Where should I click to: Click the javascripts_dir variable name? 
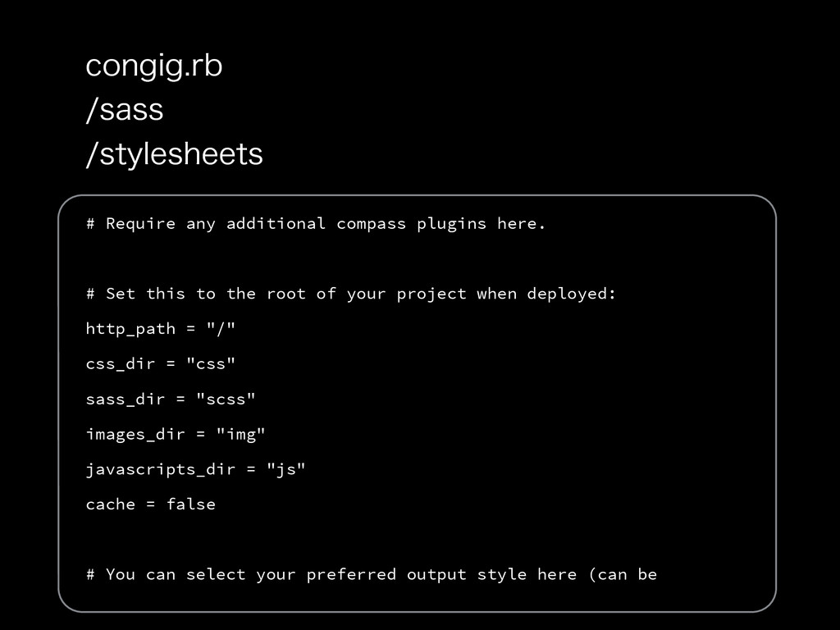(161, 470)
